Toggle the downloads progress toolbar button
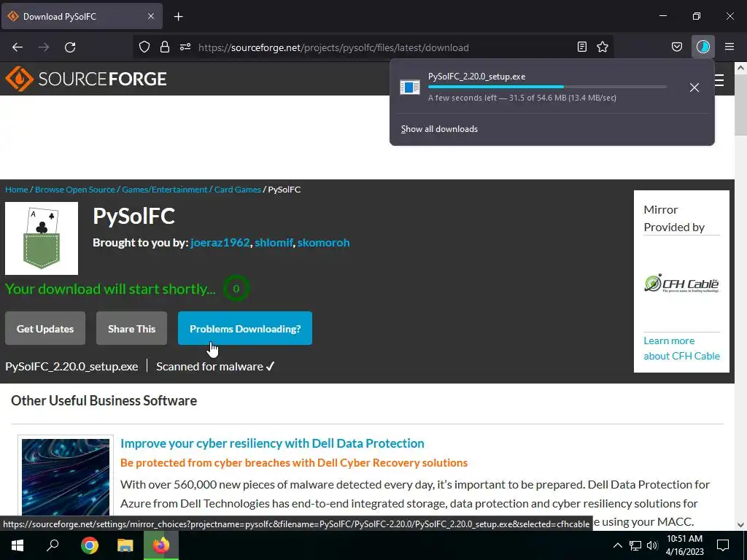Image resolution: width=747 pixels, height=560 pixels. (x=703, y=47)
